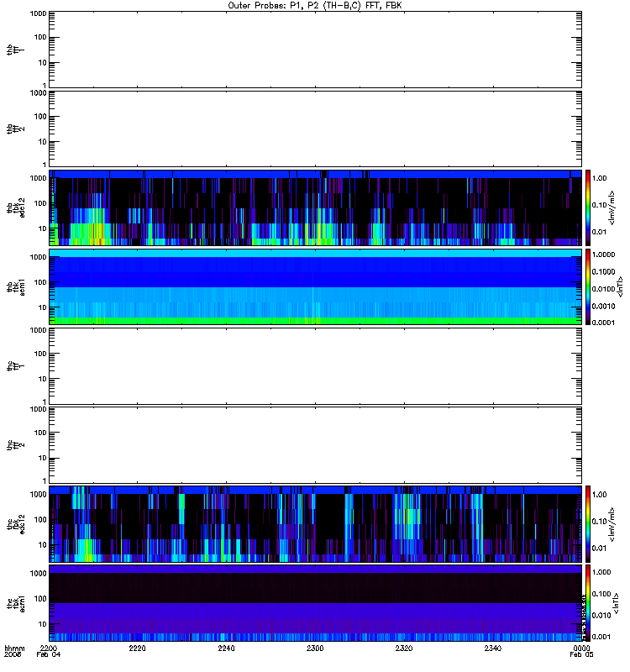This screenshot has height=672, width=630.
Task: Click the '0.10' value on thc edc12 color bar
Action: tap(600, 521)
